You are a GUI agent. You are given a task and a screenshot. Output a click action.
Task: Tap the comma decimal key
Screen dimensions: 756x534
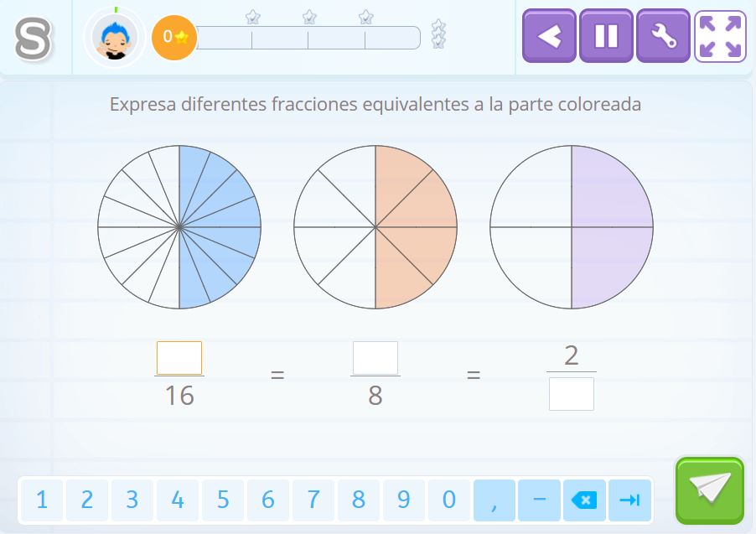coord(495,500)
